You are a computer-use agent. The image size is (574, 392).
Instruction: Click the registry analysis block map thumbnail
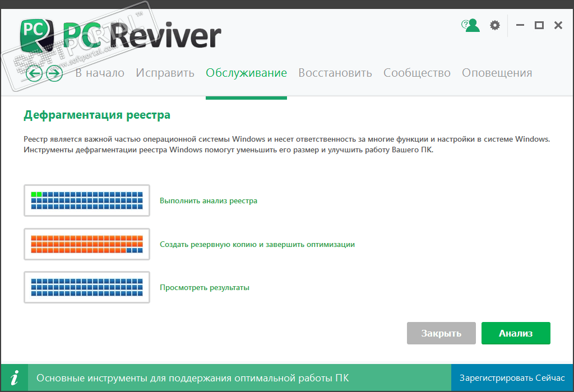click(x=87, y=200)
